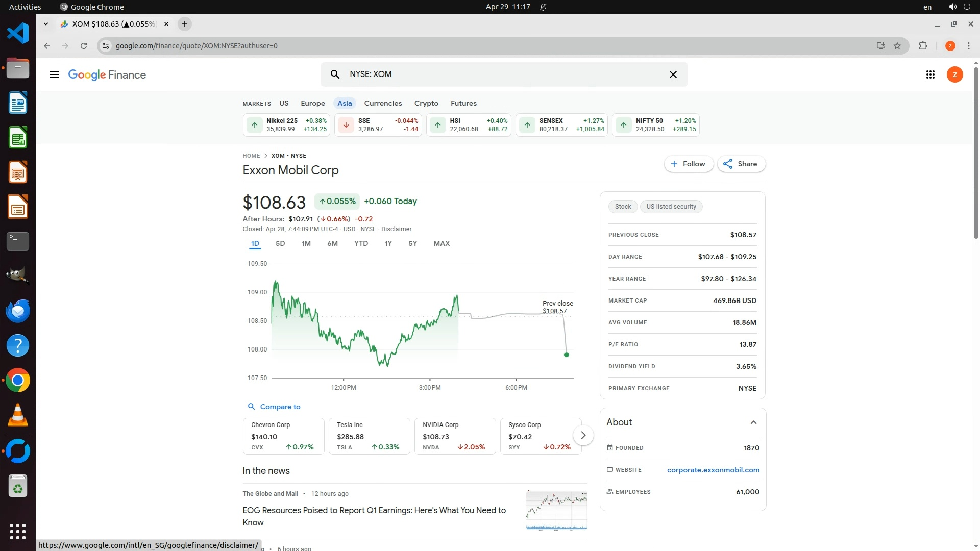The height and width of the screenshot is (551, 980).
Task: Collapse the About section chevron
Action: tap(753, 422)
